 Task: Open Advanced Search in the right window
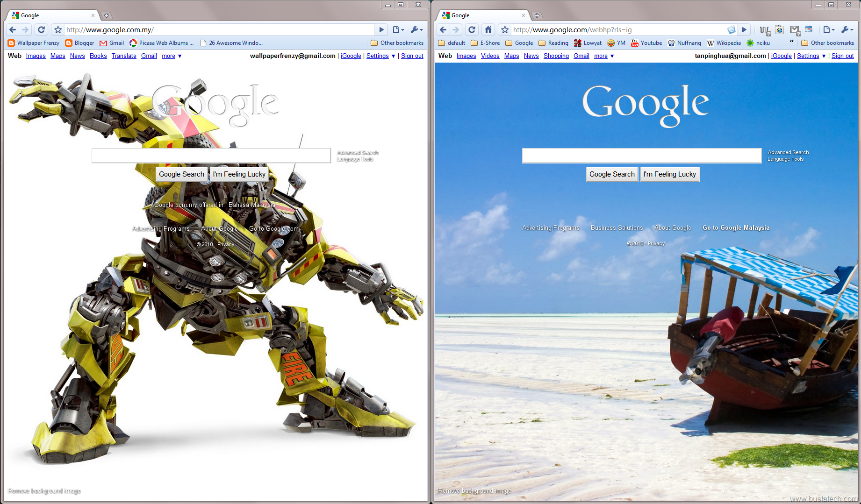(788, 152)
